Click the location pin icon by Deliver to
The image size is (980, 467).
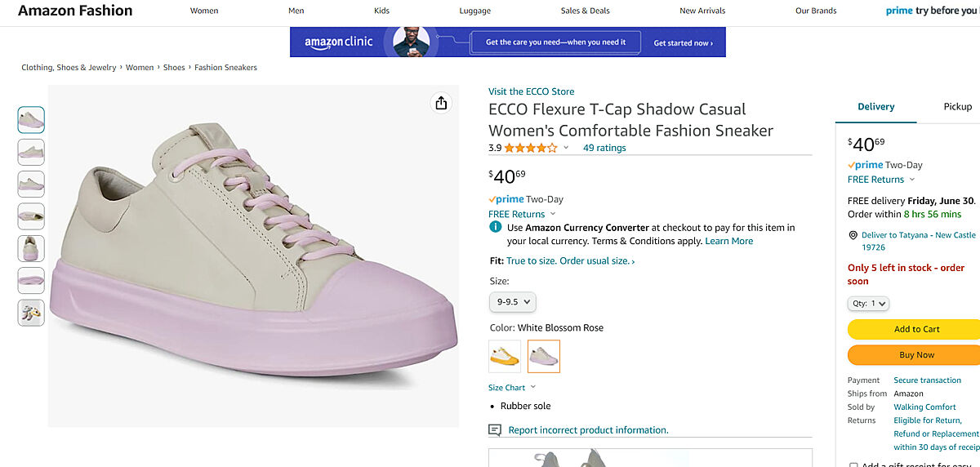[x=853, y=235]
